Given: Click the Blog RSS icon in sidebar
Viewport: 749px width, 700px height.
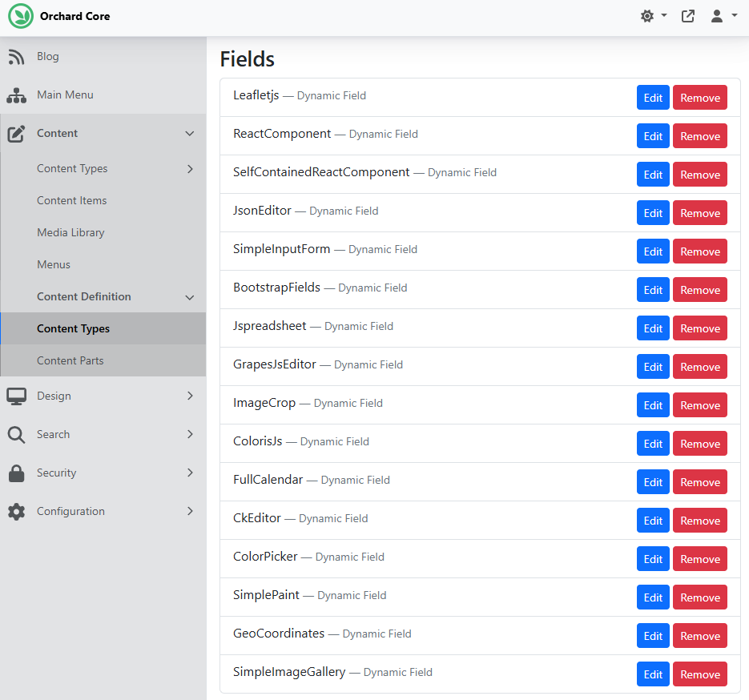Looking at the screenshot, I should point(16,57).
